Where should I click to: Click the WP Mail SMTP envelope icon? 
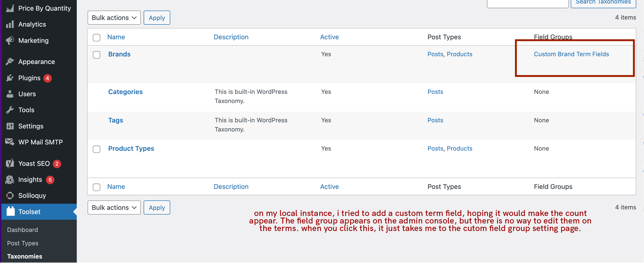(10, 142)
